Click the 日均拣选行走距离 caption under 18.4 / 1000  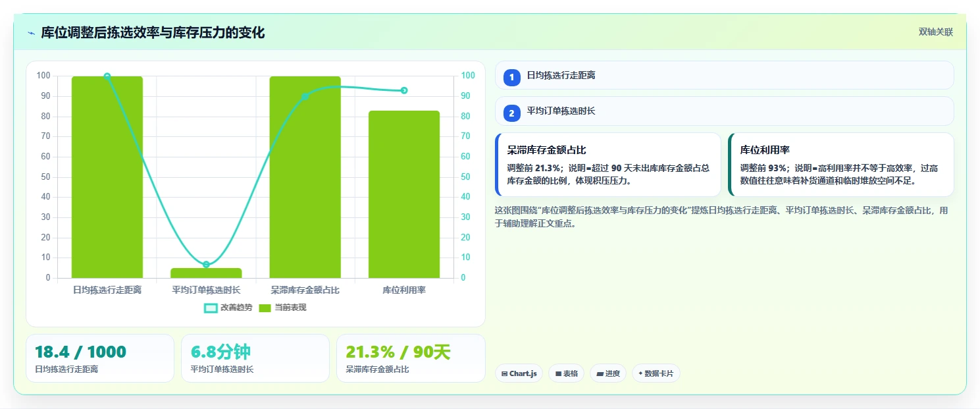(66, 369)
